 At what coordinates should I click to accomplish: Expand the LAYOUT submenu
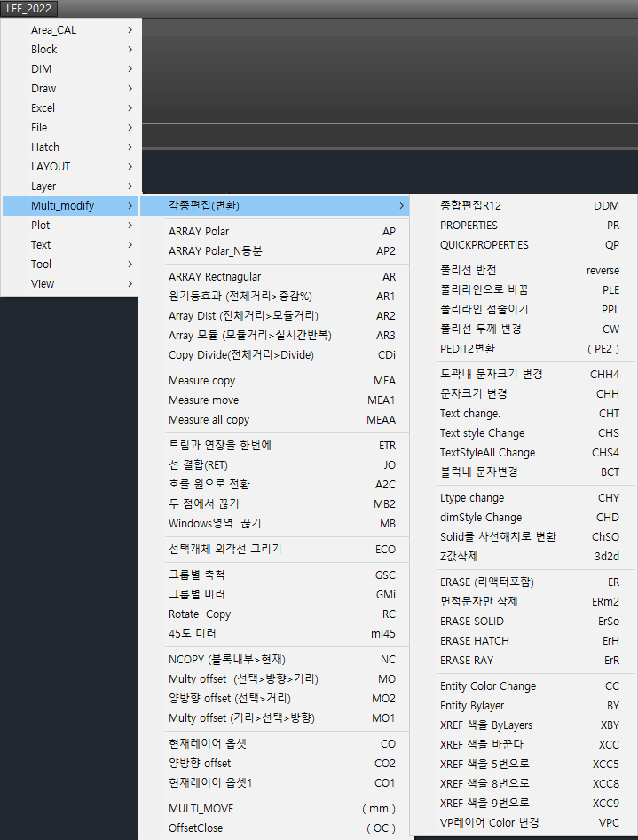point(71,167)
